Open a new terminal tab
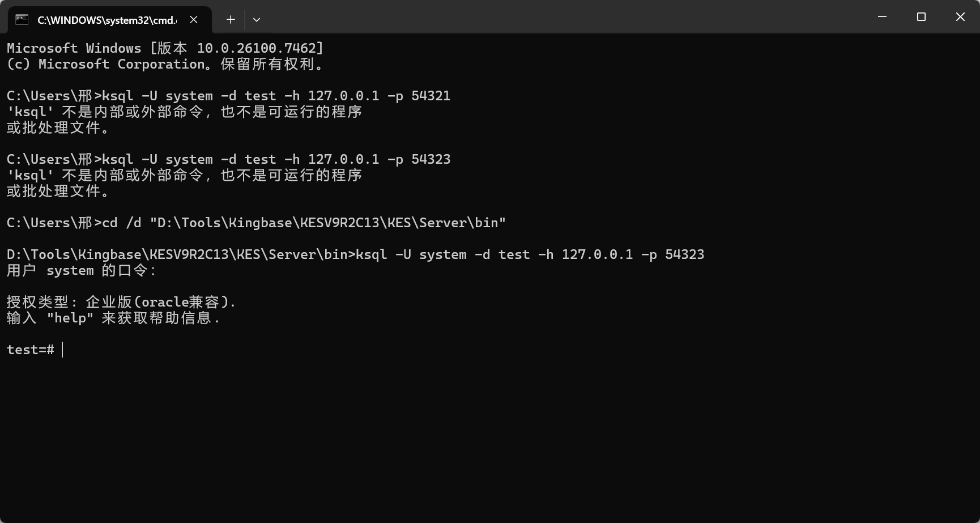The width and height of the screenshot is (980, 523). pyautogui.click(x=231, y=20)
